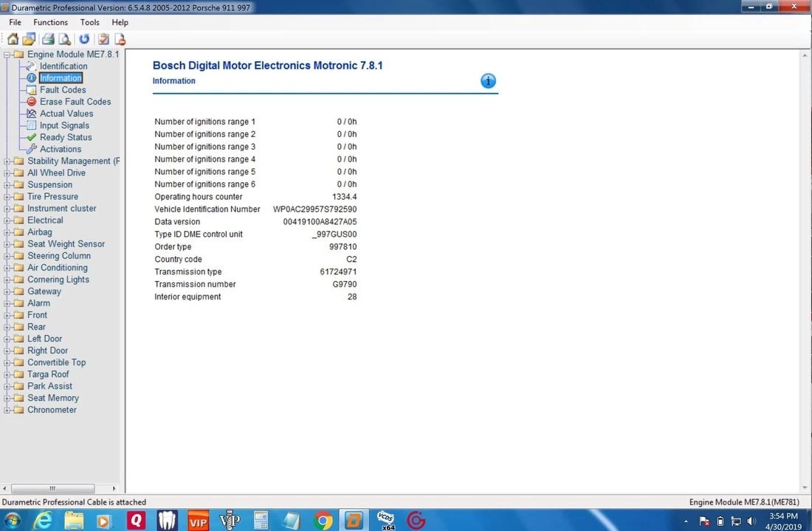Expand the Convertible Top folder
Viewport: 812px width, 531px height.
[7, 363]
